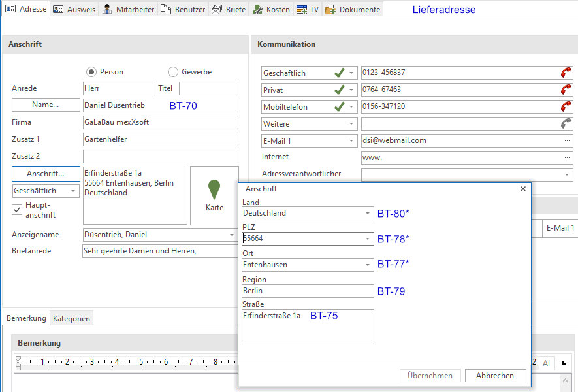Open the Dokumente tab
The width and height of the screenshot is (578, 392).
click(x=353, y=9)
